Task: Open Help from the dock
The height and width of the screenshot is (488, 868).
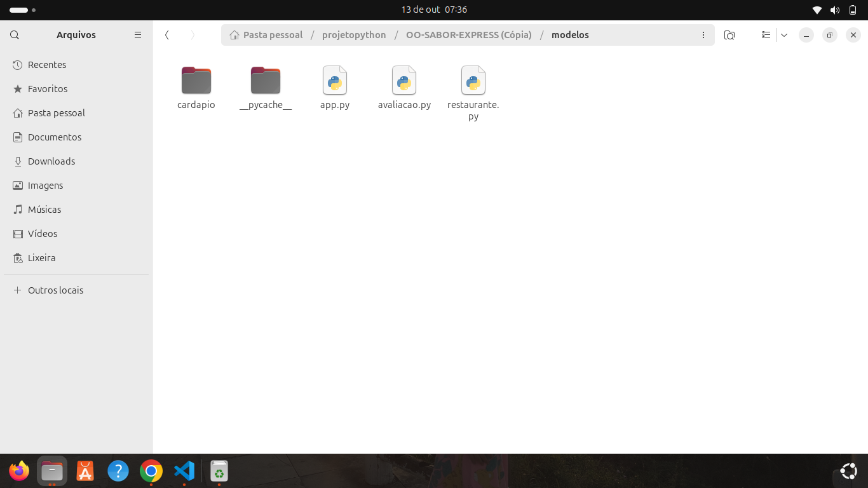Action: 118,471
